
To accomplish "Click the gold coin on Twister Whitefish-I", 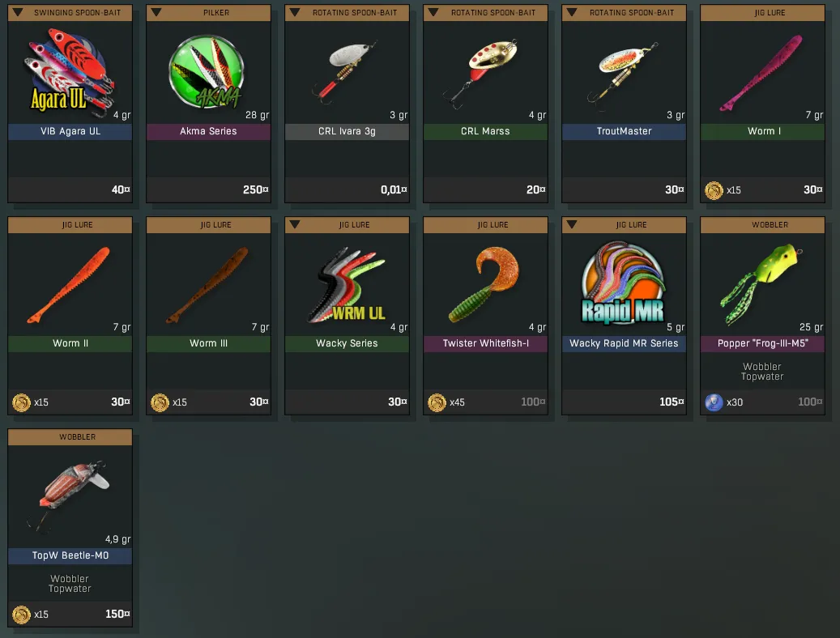I will pyautogui.click(x=437, y=402).
